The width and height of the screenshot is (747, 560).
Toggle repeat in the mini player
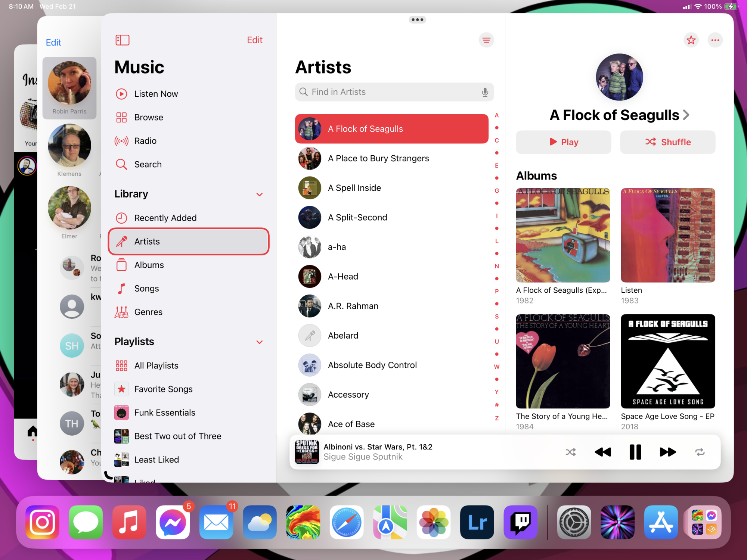click(x=700, y=452)
